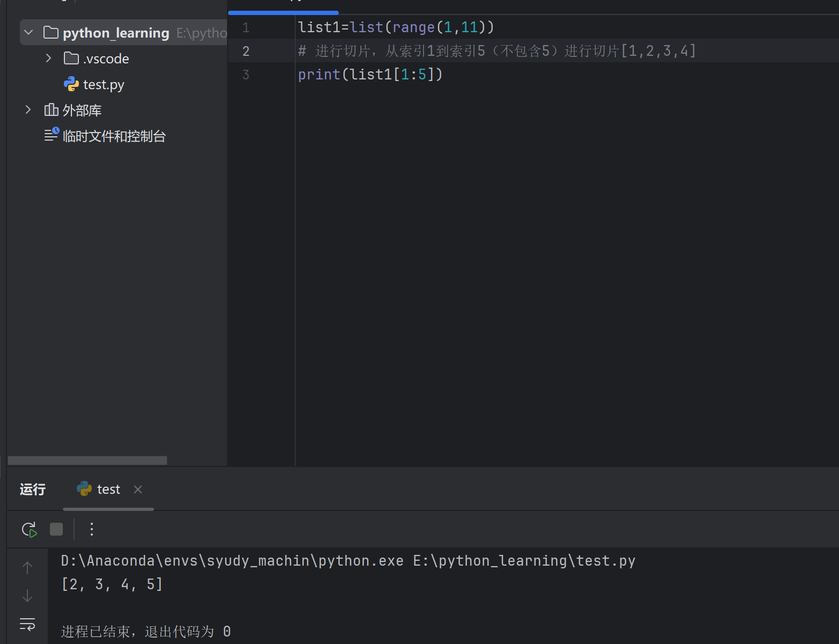Click the E:\python_learning\test.py path in console
The image size is (839, 644).
coord(524,561)
